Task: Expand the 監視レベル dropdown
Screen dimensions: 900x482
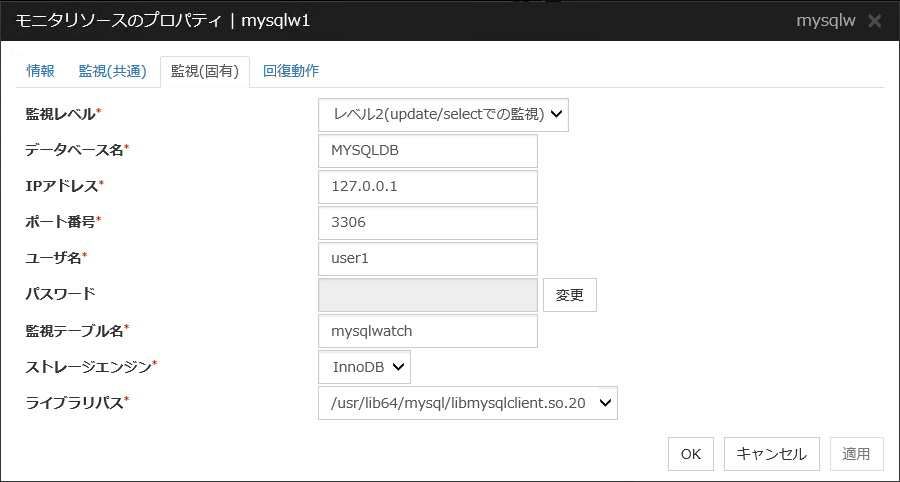Action: coord(443,114)
